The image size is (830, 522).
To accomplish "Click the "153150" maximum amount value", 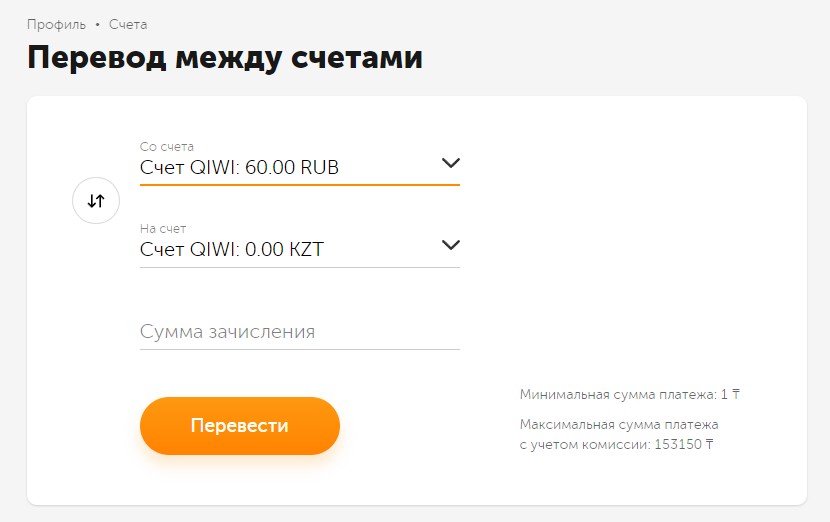I will pyautogui.click(x=677, y=445).
